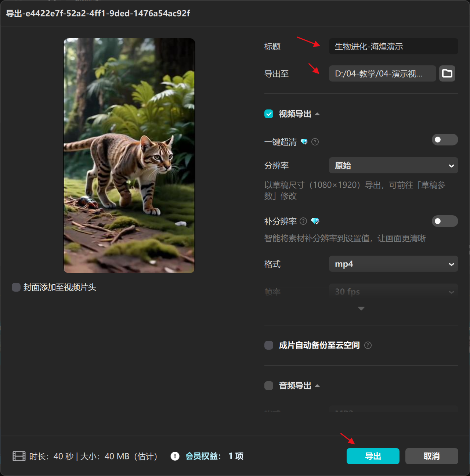
Task: Click the 导出 export button
Action: pos(373,456)
